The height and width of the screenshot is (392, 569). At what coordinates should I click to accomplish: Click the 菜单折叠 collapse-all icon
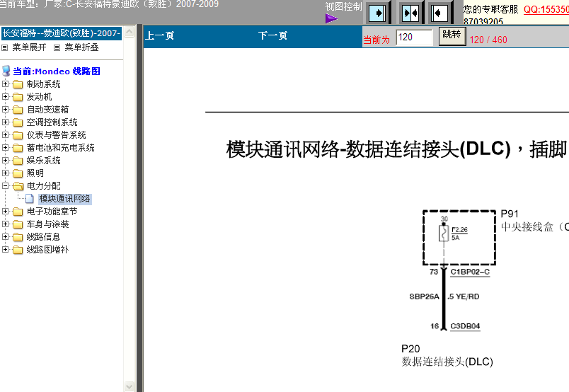point(57,47)
